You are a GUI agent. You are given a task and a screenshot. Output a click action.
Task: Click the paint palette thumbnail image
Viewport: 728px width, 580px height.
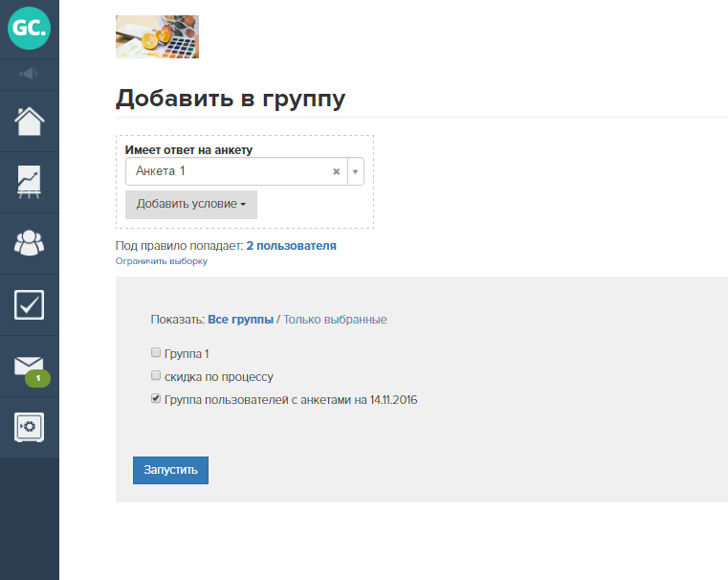coord(158,36)
